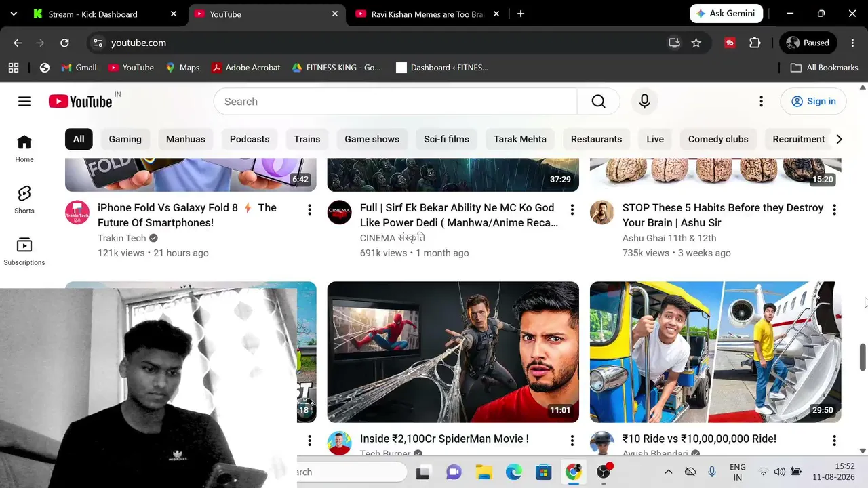Viewport: 868px width, 488px height.
Task: Click the YouTube logo
Action: [x=80, y=102]
